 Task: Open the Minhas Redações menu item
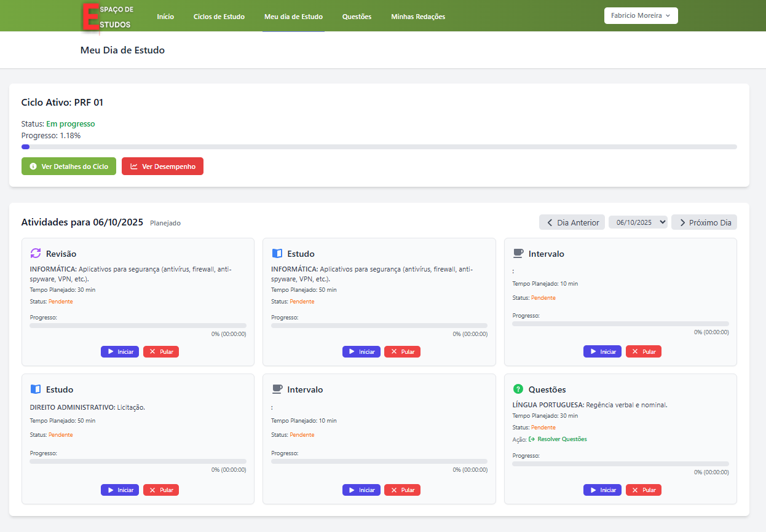tap(418, 17)
